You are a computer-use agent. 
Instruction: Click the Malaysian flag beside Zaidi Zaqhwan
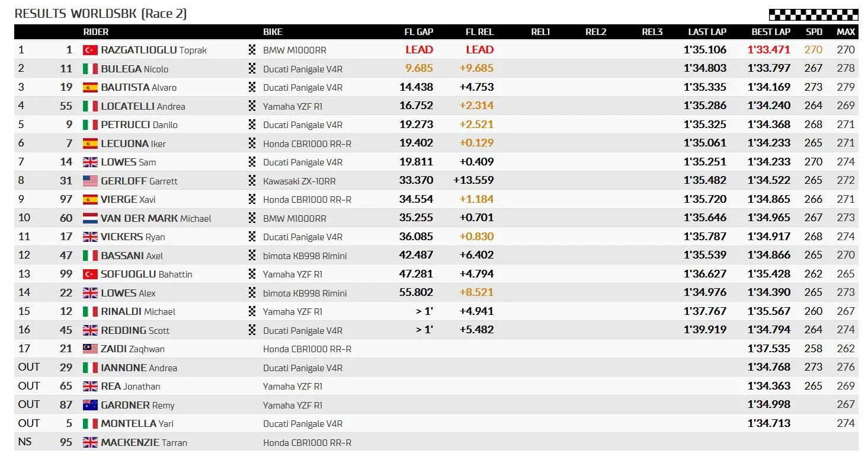pos(90,349)
